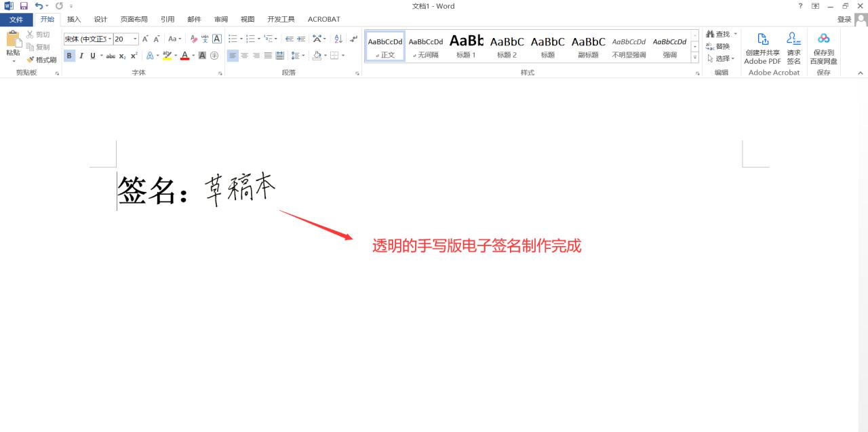Open the numbered list dropdown arrow
This screenshot has width=868, height=432.
point(259,39)
